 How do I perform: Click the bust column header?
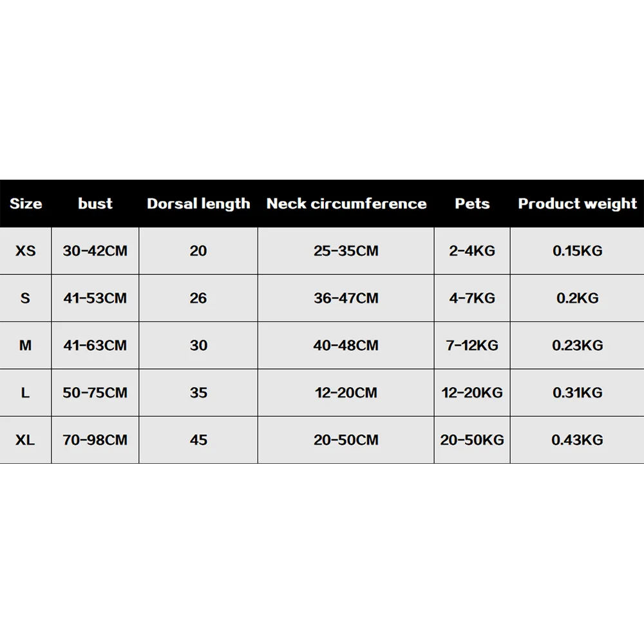coord(95,204)
